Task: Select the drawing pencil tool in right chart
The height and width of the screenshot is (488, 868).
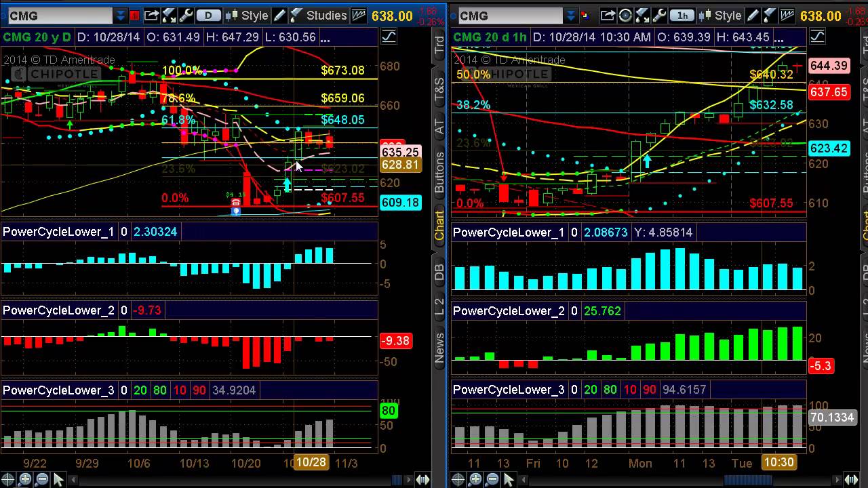Action: (753, 15)
